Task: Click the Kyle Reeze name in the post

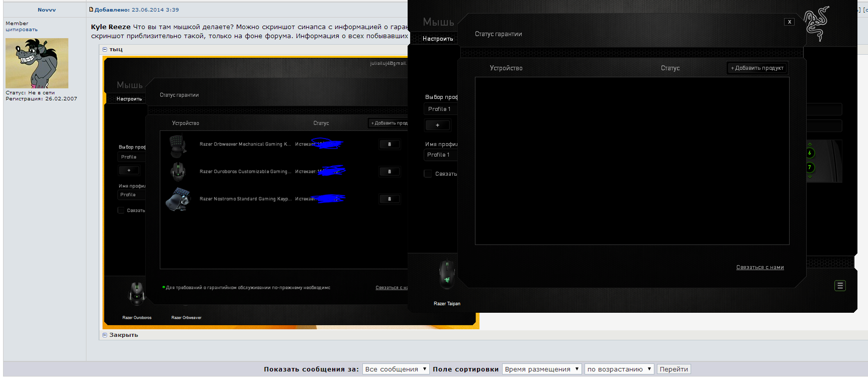Action: pyautogui.click(x=111, y=27)
